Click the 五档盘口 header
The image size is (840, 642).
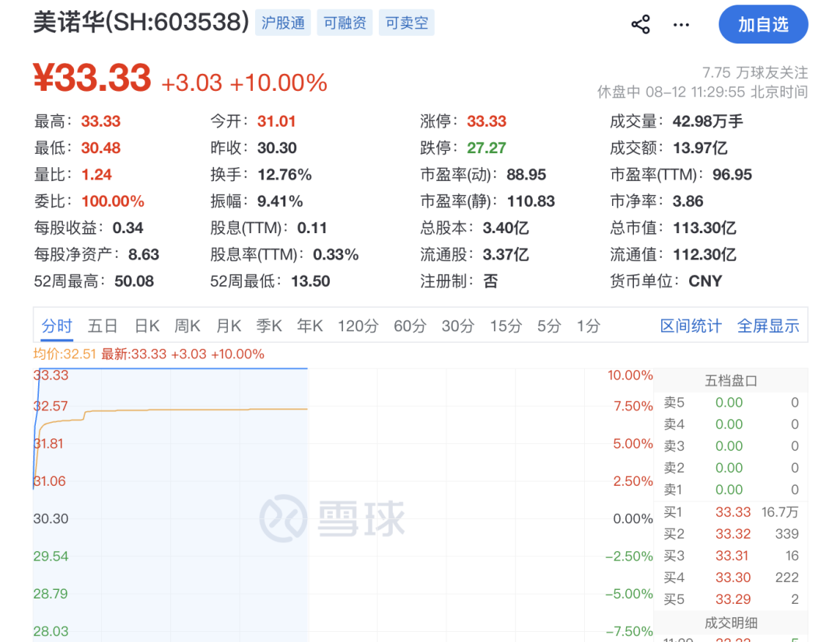(730, 381)
